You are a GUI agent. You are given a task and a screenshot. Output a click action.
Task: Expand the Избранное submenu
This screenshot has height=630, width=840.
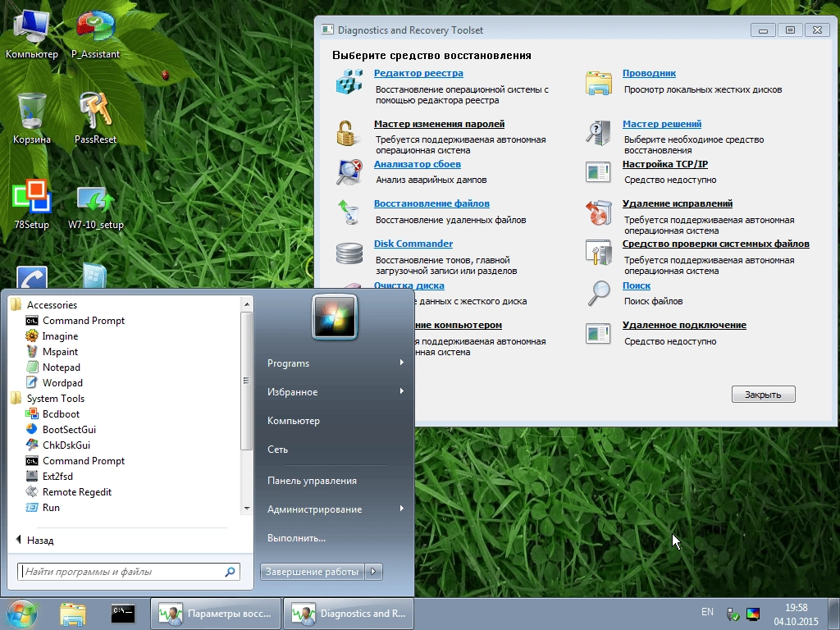335,392
